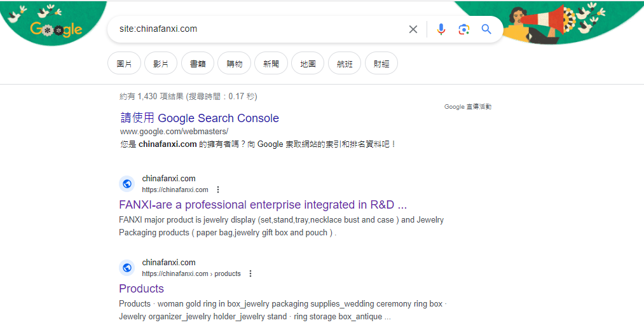Click globe favicon of the Products result
644x332 pixels.
pyautogui.click(x=127, y=268)
